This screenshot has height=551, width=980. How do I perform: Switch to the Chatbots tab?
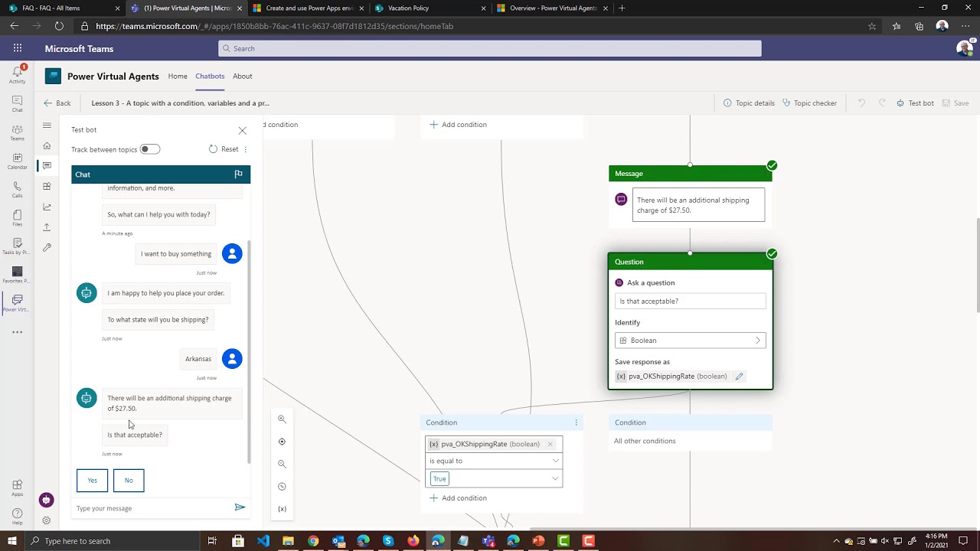[210, 76]
